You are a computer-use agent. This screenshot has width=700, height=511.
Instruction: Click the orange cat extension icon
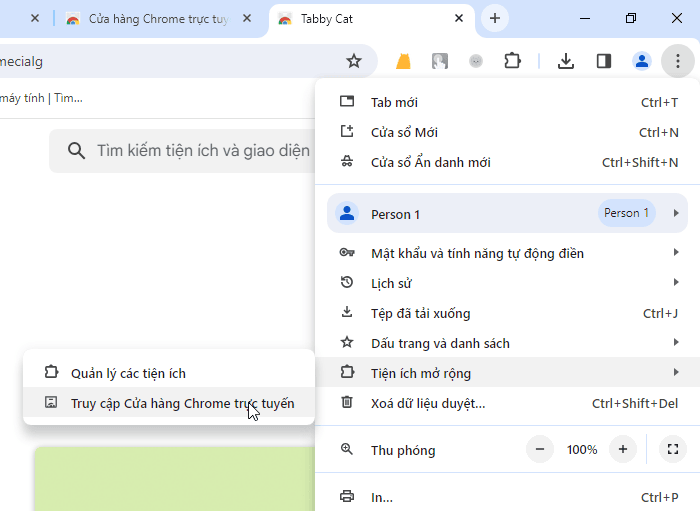[403, 61]
